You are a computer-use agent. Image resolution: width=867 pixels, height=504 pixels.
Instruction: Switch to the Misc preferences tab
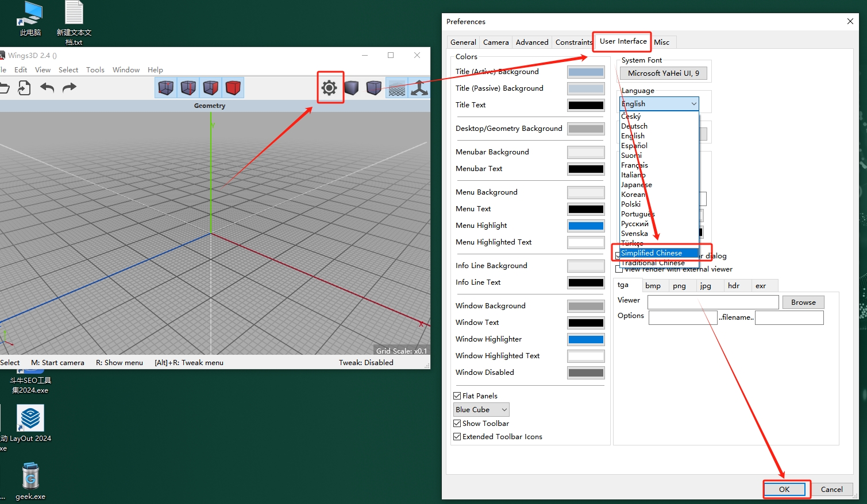(x=662, y=42)
